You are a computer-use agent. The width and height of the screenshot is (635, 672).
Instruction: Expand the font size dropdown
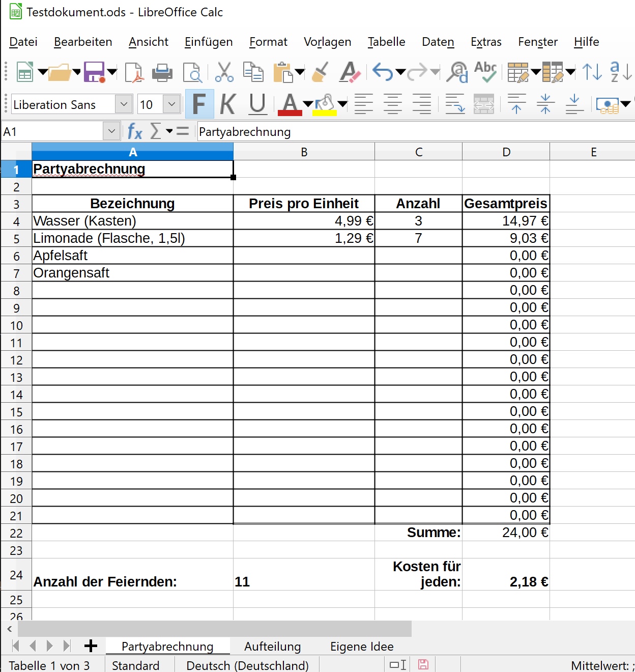tap(172, 104)
